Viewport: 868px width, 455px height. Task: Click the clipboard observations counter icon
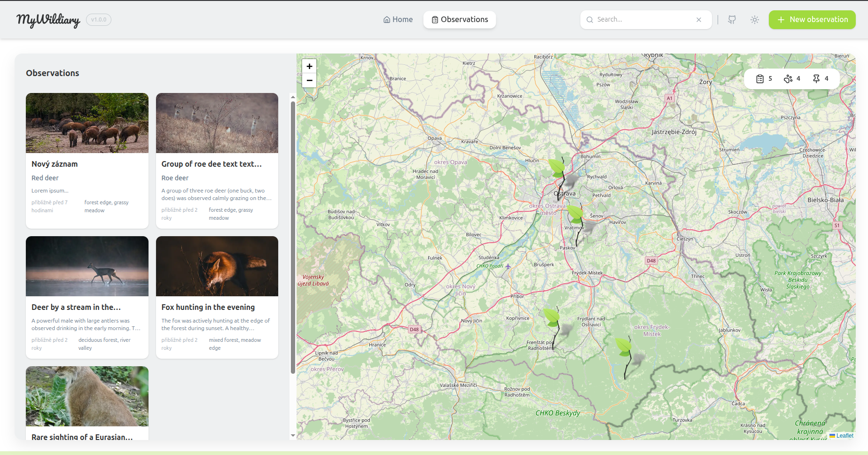point(760,78)
